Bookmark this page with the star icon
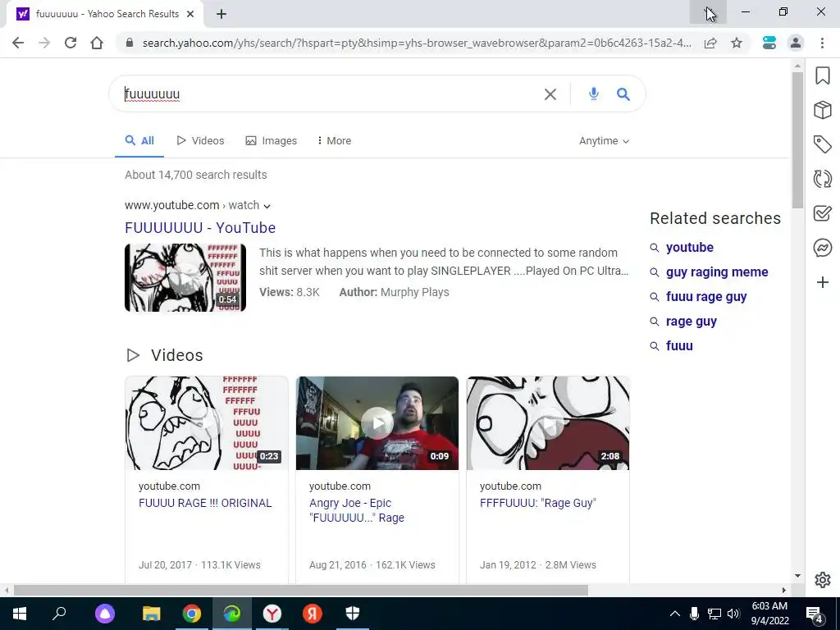This screenshot has height=630, width=840. (737, 43)
